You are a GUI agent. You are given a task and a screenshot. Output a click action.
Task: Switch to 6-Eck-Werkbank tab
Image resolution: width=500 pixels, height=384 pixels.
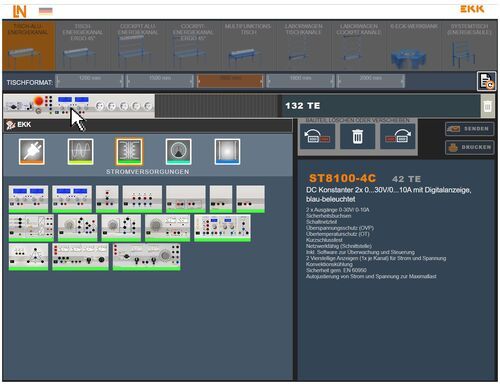pos(414,45)
